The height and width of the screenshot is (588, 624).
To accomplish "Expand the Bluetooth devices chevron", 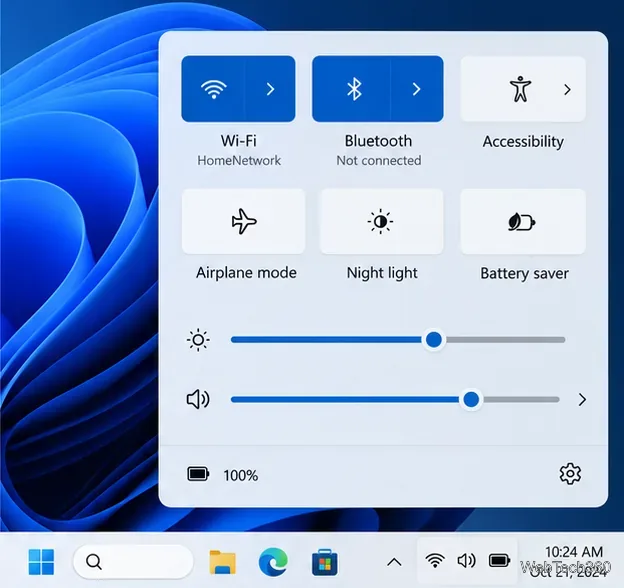I will (417, 89).
